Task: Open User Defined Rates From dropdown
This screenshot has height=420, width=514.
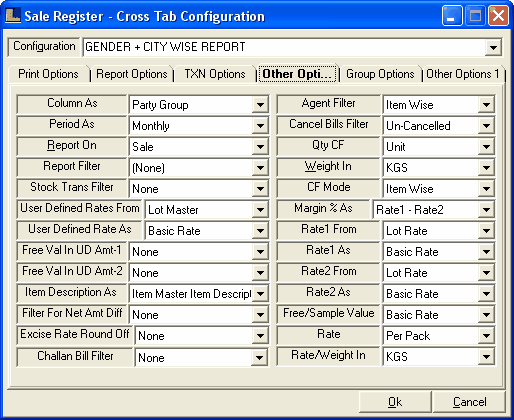Action: point(260,210)
